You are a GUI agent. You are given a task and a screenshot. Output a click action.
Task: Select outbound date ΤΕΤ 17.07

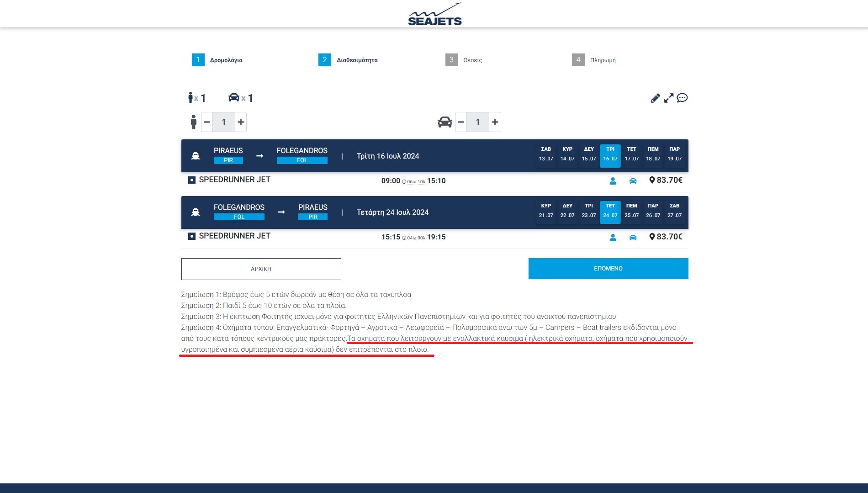coord(631,154)
